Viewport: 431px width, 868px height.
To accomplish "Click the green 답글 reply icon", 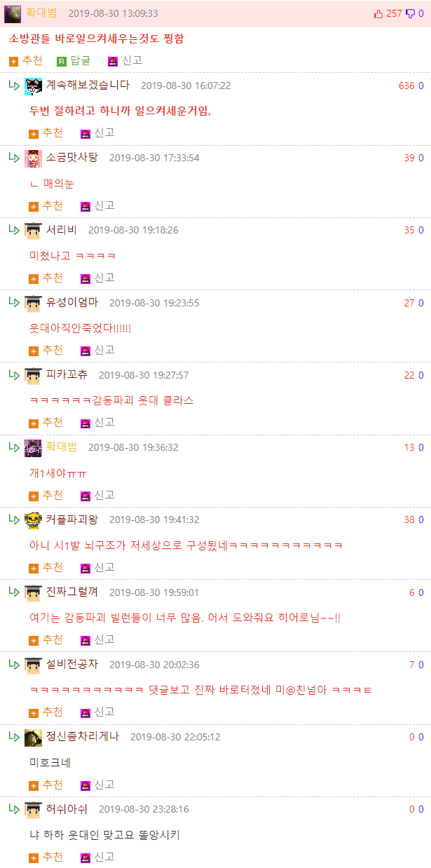I will [62, 61].
